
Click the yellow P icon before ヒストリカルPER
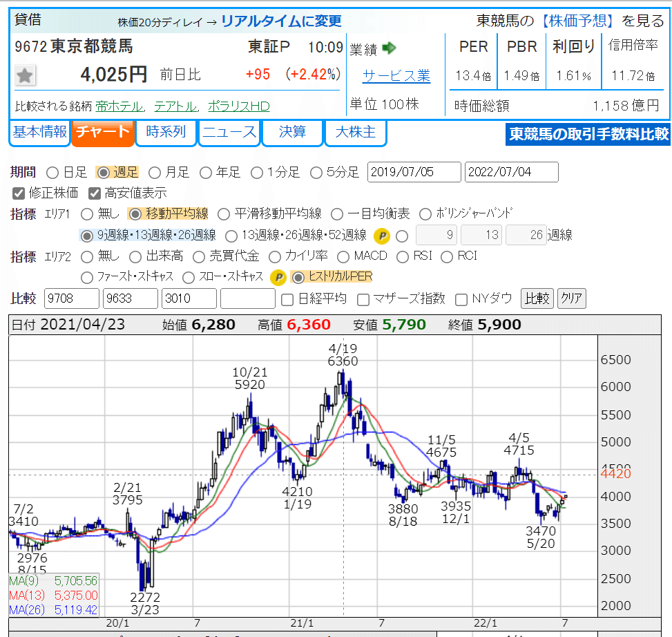click(278, 277)
